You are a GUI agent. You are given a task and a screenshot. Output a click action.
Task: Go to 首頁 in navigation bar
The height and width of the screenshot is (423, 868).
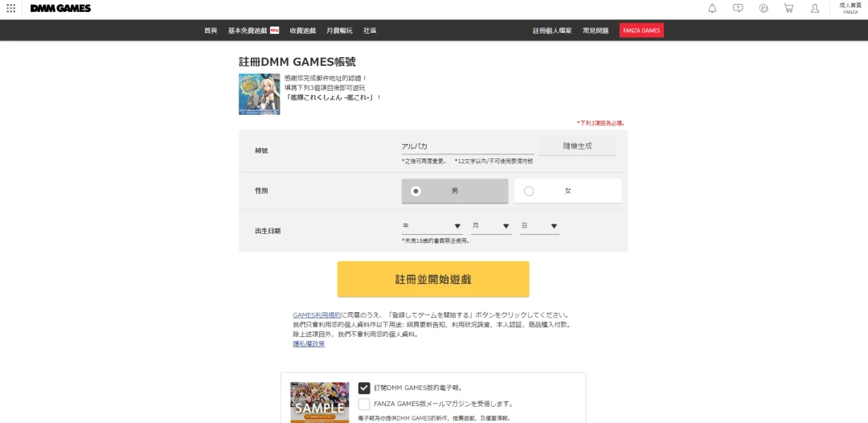(211, 31)
